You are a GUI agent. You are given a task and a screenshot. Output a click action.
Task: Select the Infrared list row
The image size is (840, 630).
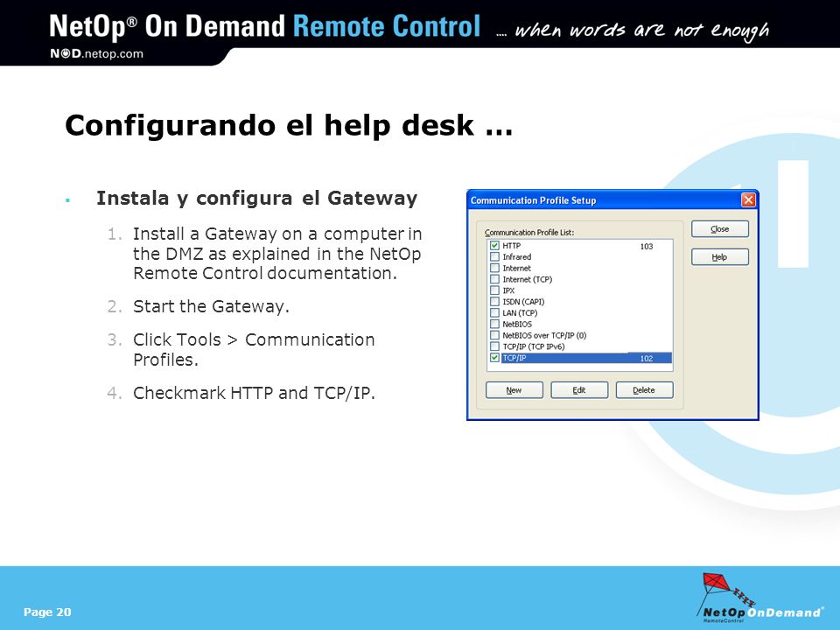[x=580, y=257]
